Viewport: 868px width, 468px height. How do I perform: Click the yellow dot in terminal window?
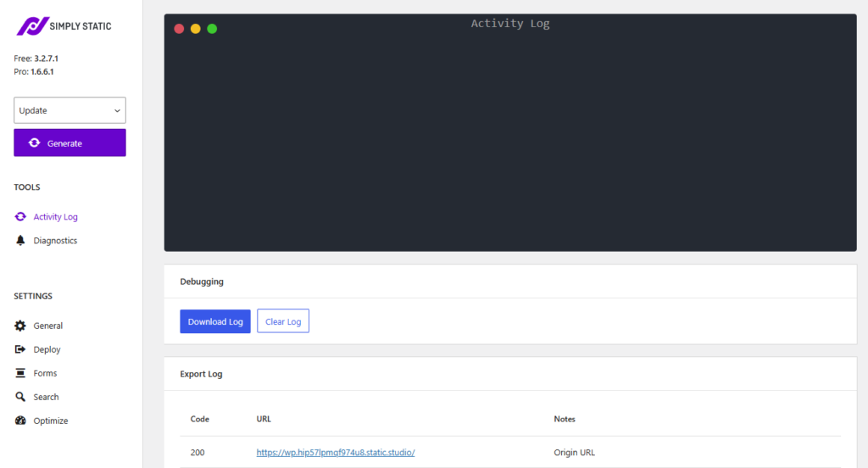tap(196, 29)
